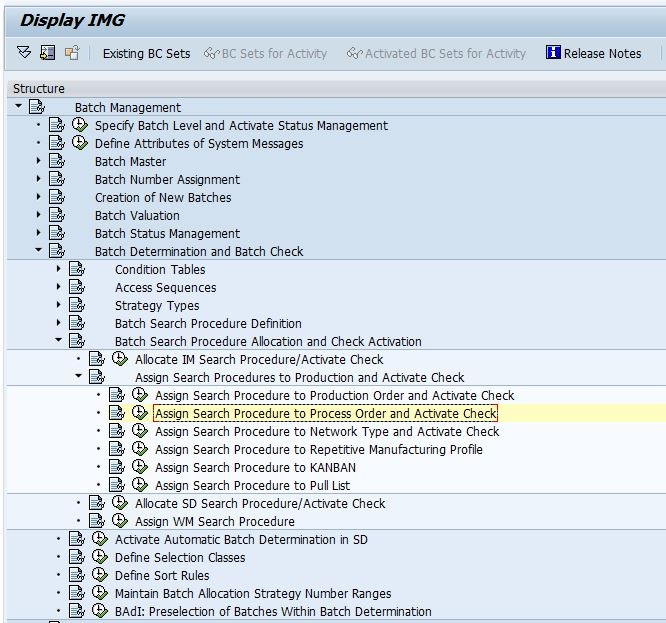
Task: Open Existing BC Sets
Action: pos(147,54)
